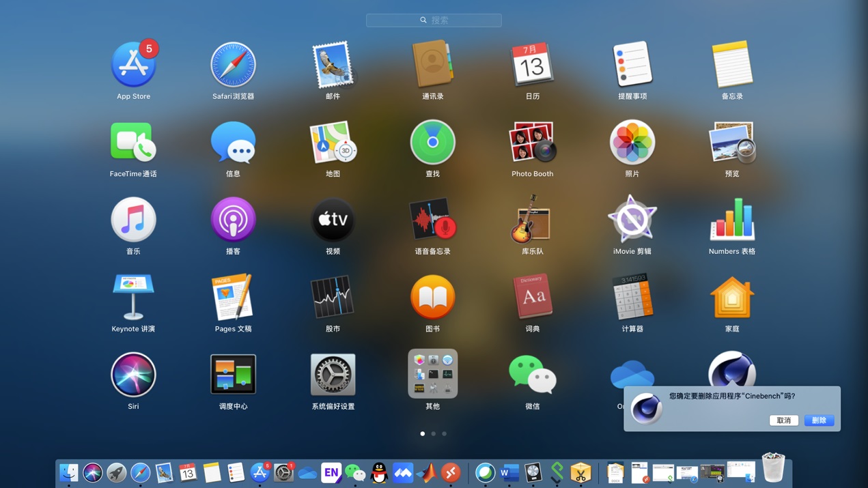Switch to third Launchpad page dot
This screenshot has height=488, width=868.
445,433
